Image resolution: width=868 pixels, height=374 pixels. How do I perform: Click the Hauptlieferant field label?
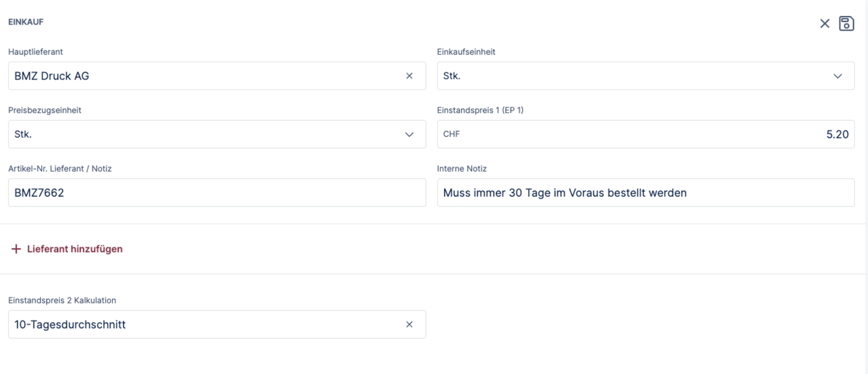(x=36, y=51)
